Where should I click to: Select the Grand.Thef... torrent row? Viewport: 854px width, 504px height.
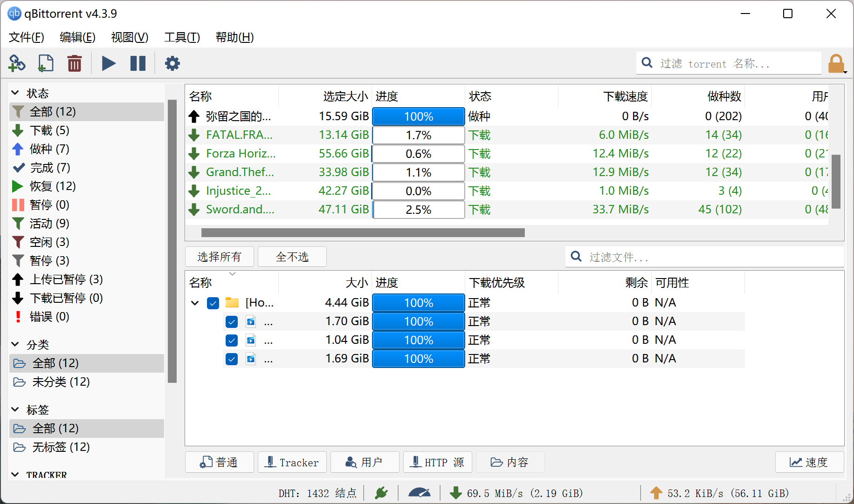[507, 172]
